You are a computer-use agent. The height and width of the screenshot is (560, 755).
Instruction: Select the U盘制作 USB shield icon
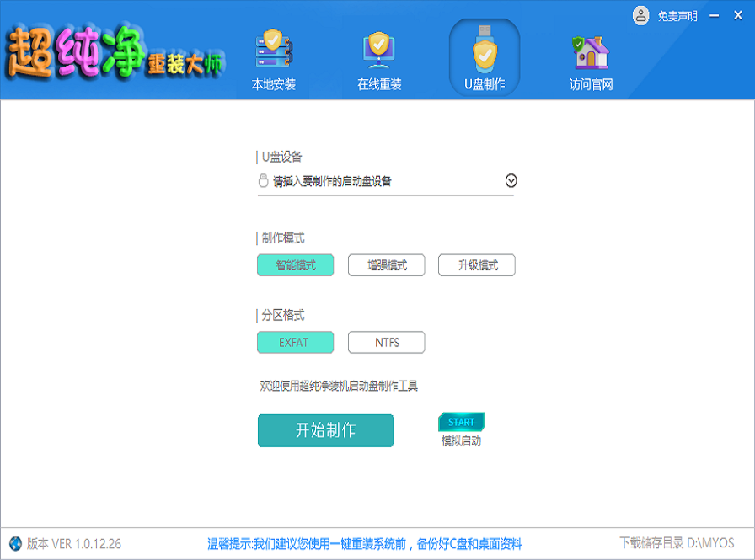click(x=485, y=52)
